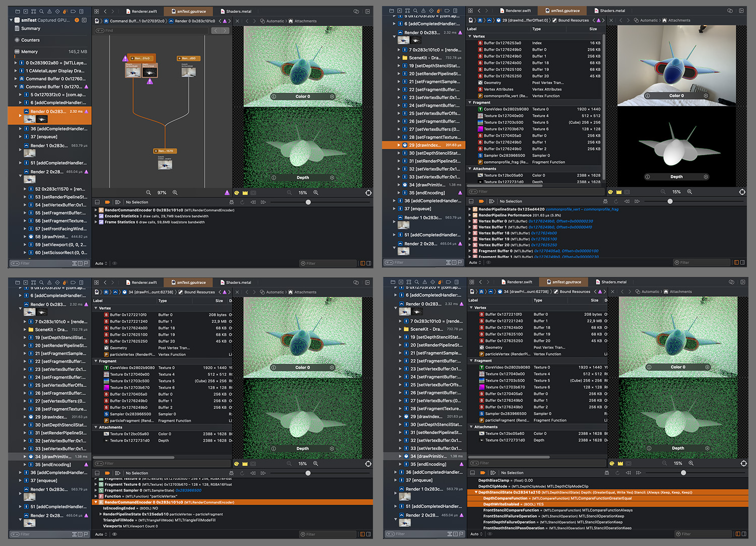Click crosshair target icon in top-left window
Image resolution: width=756 pixels, height=546 pixels.
[368, 192]
